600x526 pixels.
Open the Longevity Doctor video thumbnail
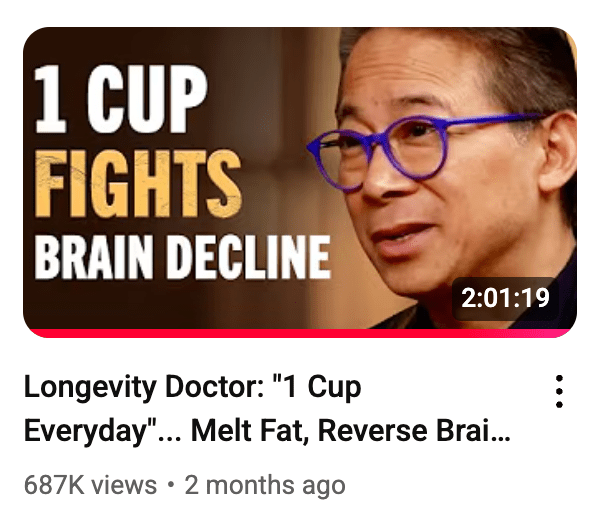point(300,182)
